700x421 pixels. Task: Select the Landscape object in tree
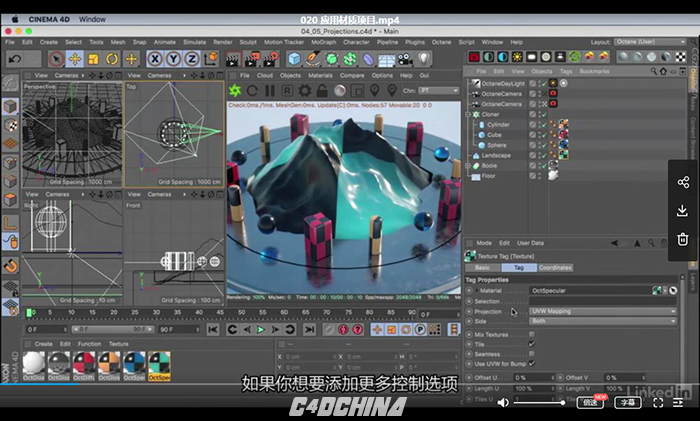[496, 155]
